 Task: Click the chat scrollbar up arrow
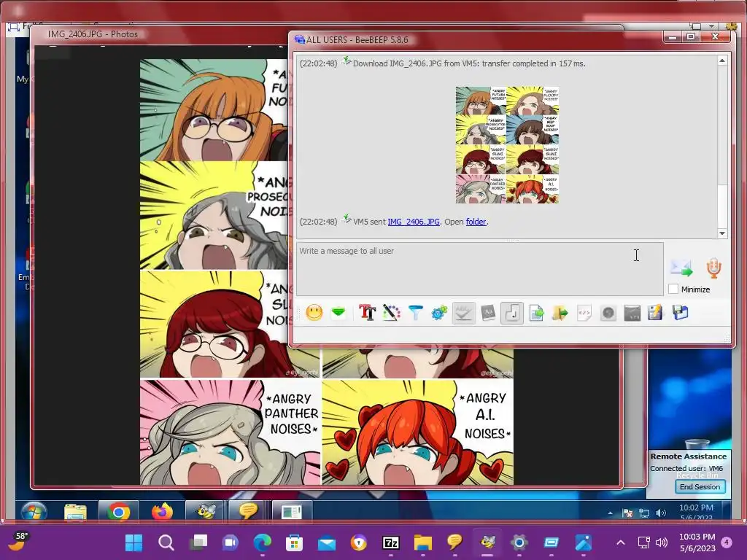click(722, 61)
